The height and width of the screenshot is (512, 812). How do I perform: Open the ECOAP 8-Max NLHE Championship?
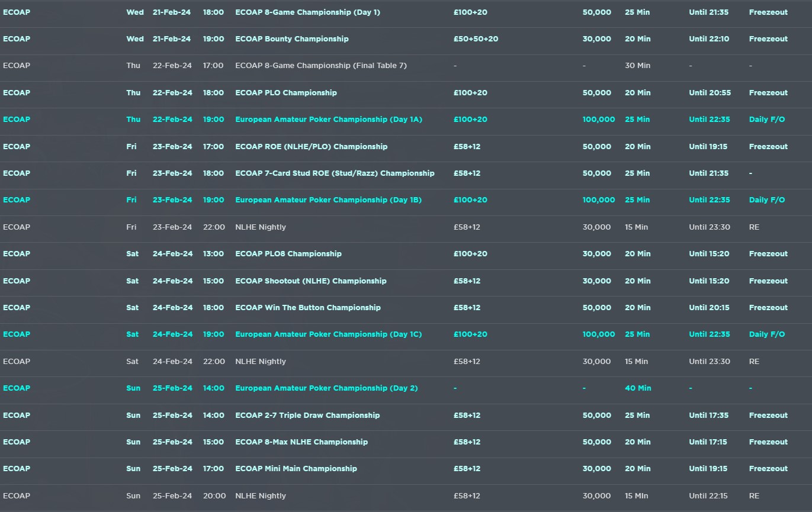(301, 442)
